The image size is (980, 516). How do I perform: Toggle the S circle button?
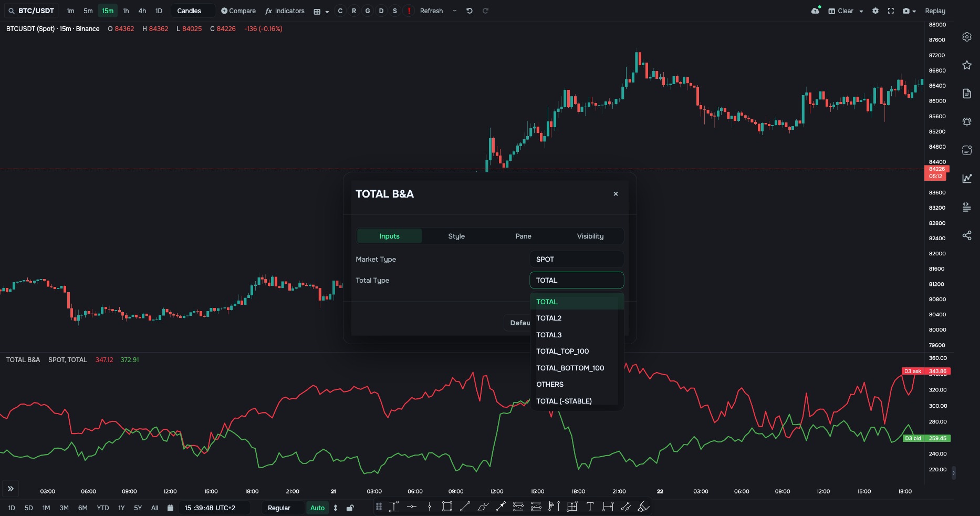[395, 11]
